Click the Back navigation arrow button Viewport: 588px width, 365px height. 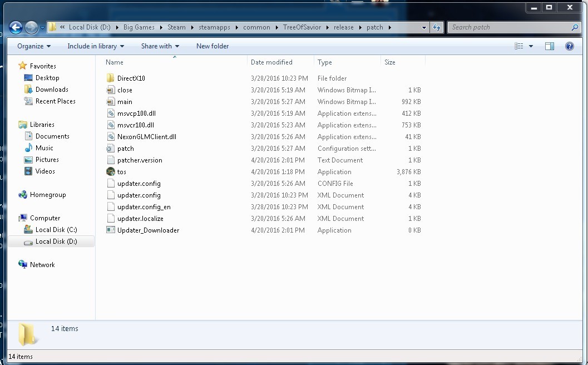pyautogui.click(x=16, y=27)
